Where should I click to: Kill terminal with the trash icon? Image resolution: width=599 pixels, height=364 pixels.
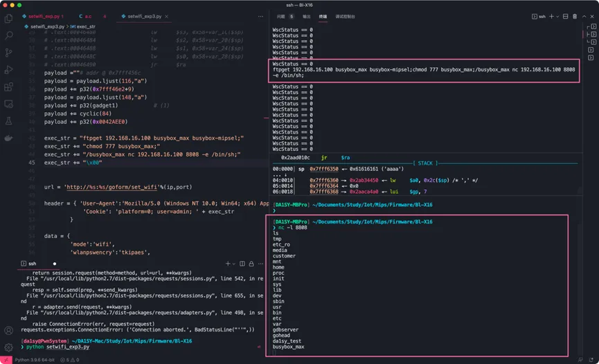[x=575, y=17]
